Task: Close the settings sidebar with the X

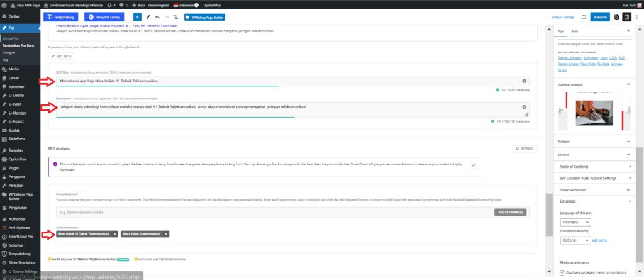Action: [628, 31]
